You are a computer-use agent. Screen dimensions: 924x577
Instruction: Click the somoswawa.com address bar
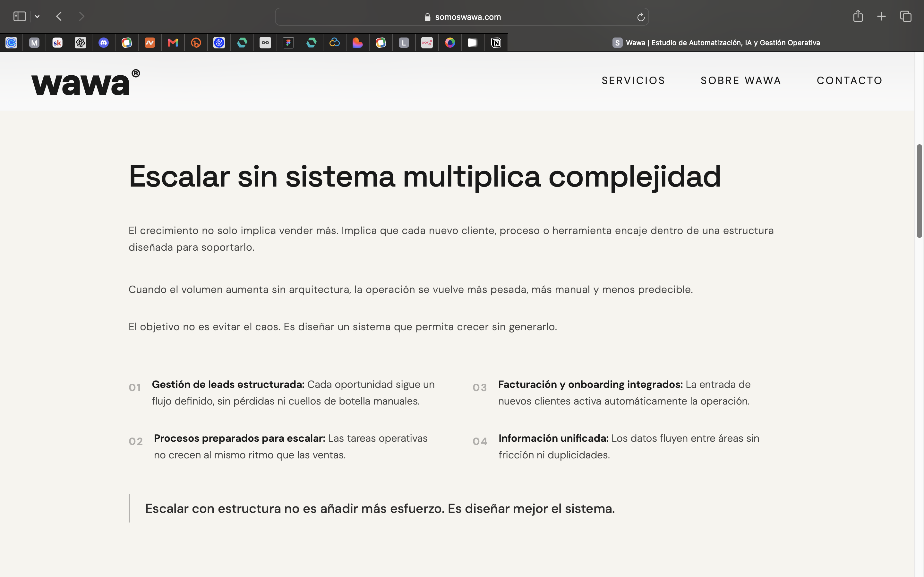(x=462, y=17)
